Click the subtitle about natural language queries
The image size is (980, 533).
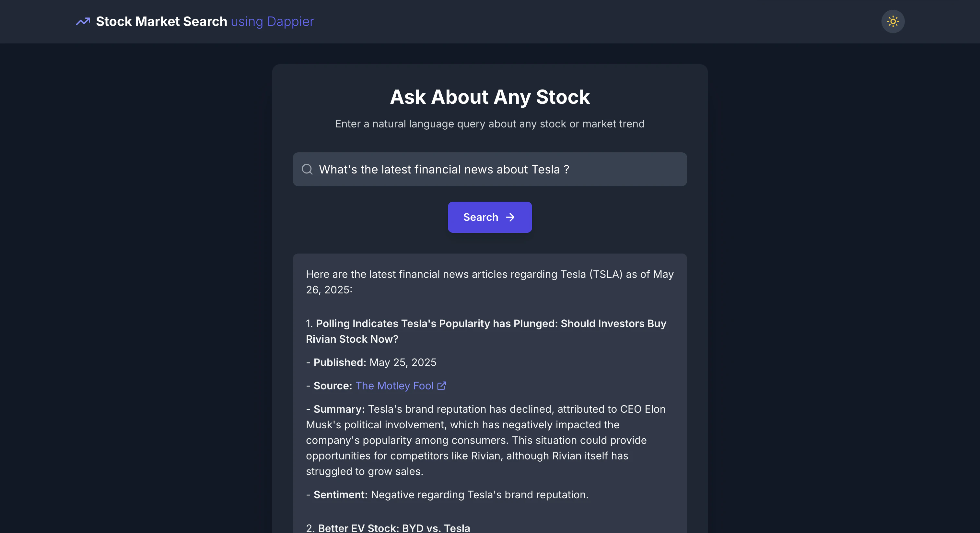[490, 124]
